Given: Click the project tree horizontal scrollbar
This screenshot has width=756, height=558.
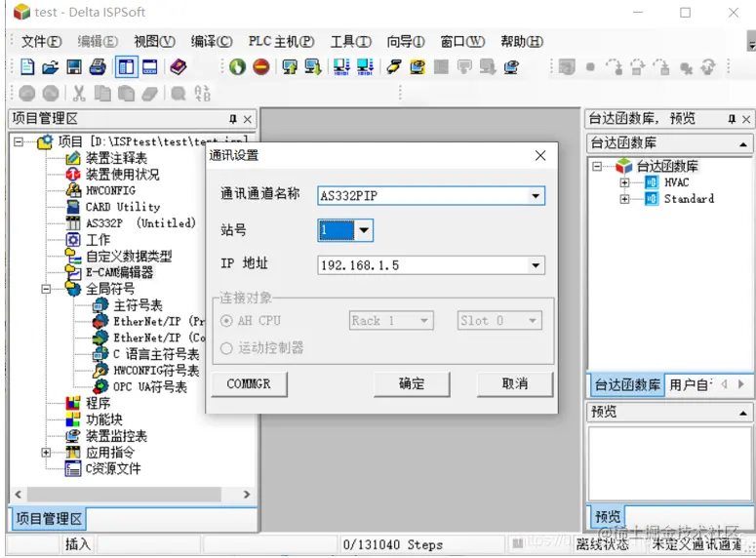Looking at the screenshot, I should coord(124,495).
